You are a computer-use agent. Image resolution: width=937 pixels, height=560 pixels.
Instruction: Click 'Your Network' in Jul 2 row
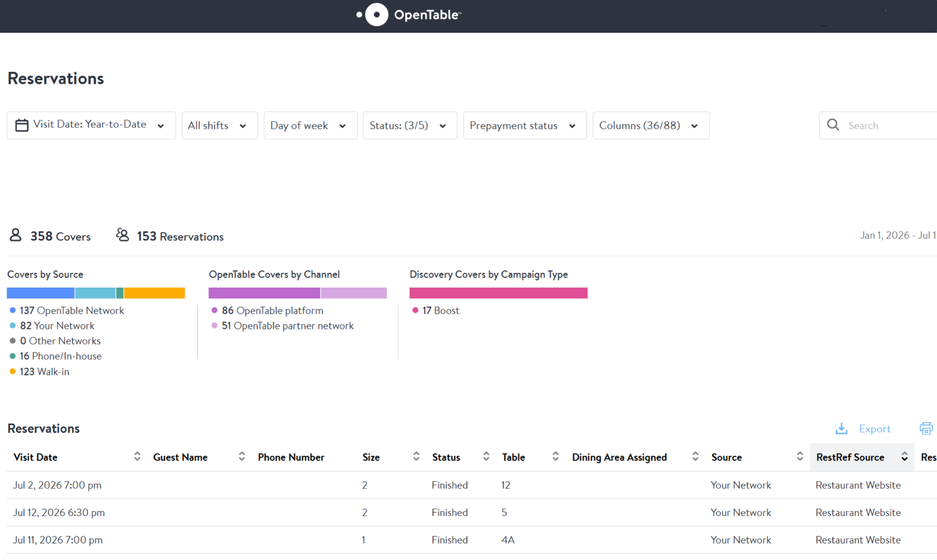pyautogui.click(x=741, y=485)
